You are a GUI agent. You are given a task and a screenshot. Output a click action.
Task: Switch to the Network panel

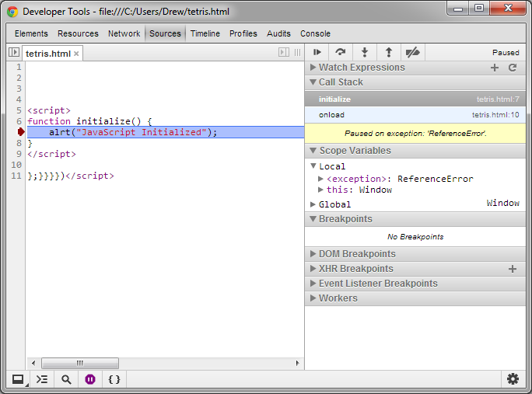[124, 33]
